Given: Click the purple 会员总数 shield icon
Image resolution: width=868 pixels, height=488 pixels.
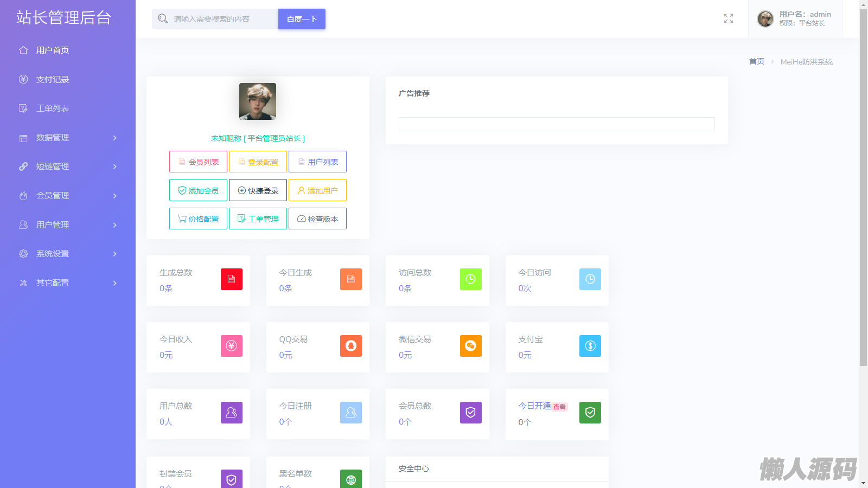Looking at the screenshot, I should [471, 413].
